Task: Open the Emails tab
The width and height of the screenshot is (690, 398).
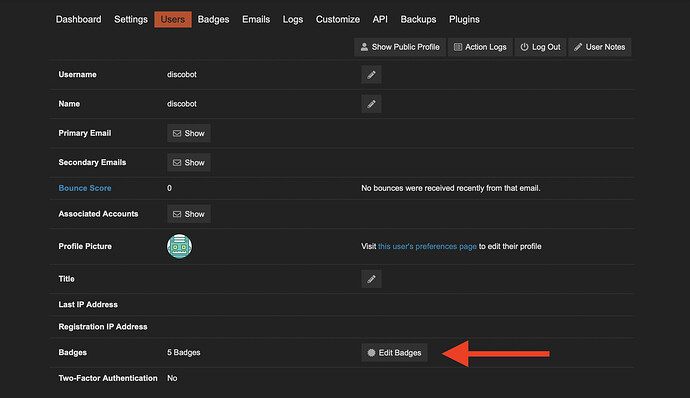Action: click(x=256, y=19)
